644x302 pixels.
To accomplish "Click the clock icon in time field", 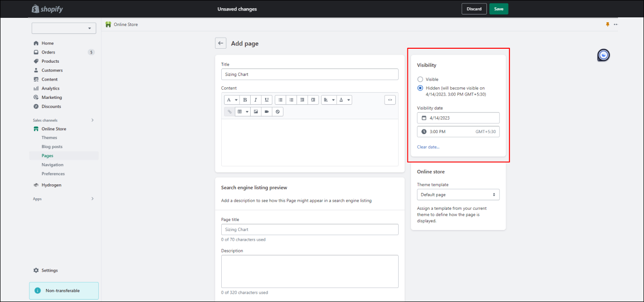I will [424, 132].
